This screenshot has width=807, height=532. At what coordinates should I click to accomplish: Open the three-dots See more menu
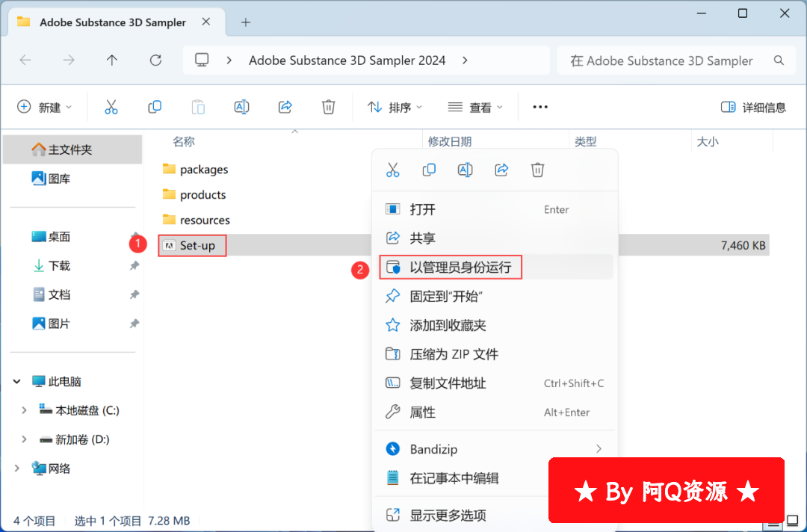pos(540,107)
